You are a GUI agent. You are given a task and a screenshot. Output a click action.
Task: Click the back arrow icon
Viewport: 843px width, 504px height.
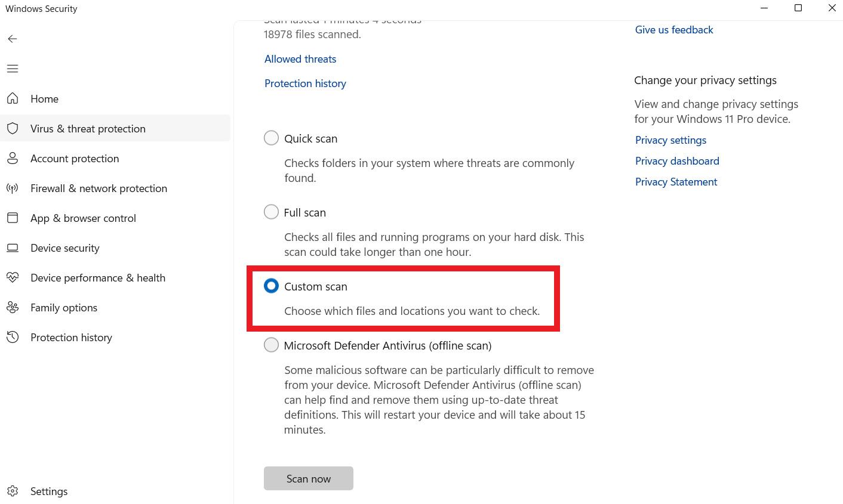click(13, 39)
